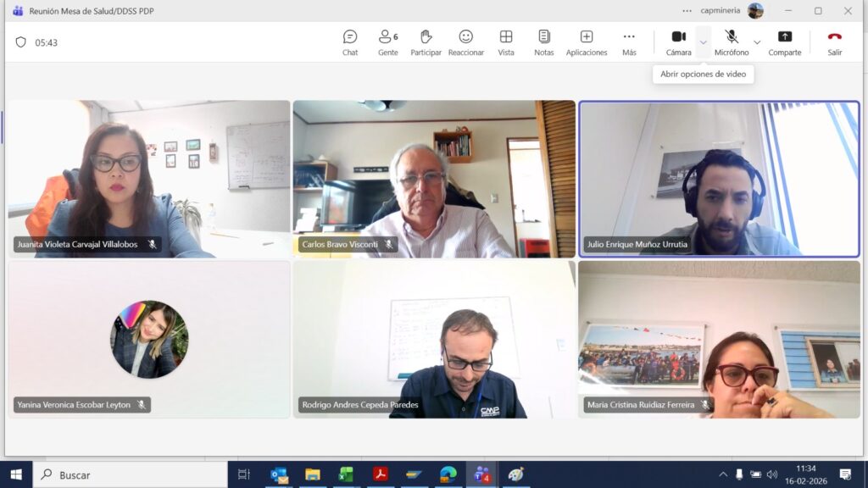Viewport: 868px width, 488px height.
Task: Change the layout with the Vista icon
Action: click(x=506, y=42)
